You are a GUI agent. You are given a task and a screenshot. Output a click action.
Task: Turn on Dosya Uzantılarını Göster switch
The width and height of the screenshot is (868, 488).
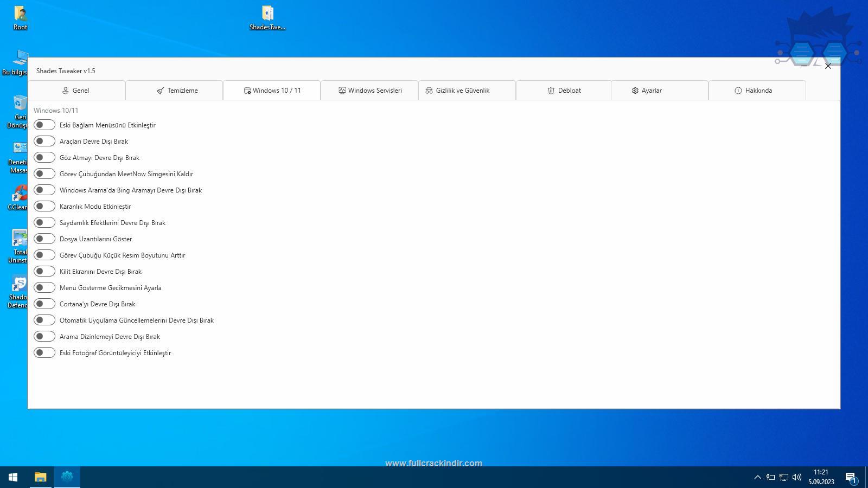click(44, 239)
